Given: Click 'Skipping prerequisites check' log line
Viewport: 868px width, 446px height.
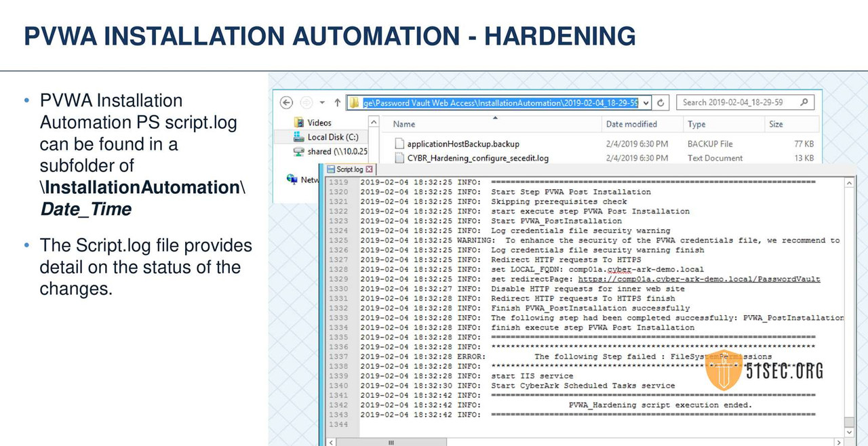Looking at the screenshot, I should pyautogui.click(x=559, y=201).
